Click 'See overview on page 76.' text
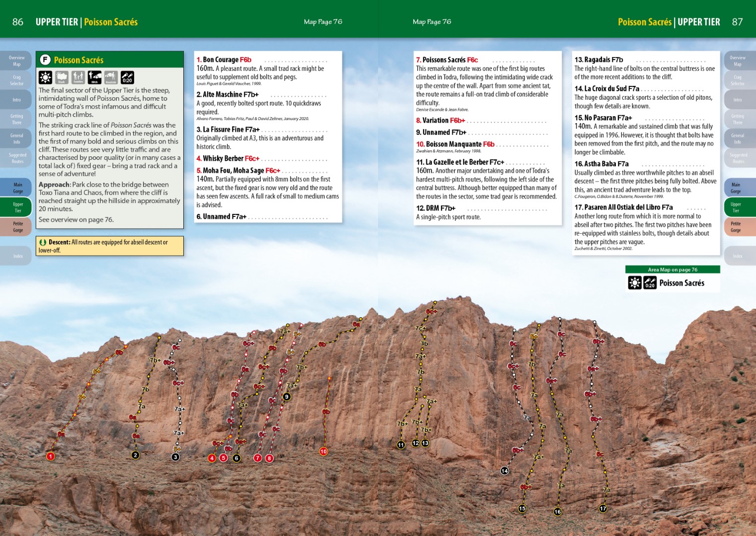This screenshot has height=536, width=756. pos(76,219)
